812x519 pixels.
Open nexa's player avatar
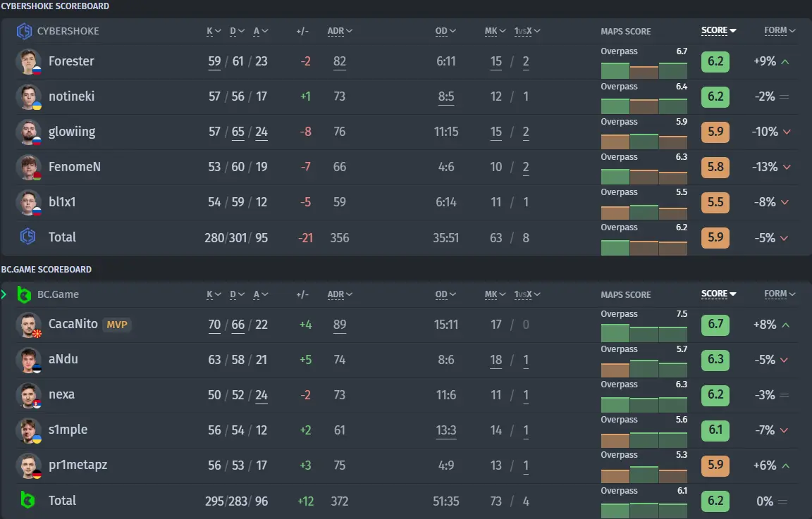(28, 395)
